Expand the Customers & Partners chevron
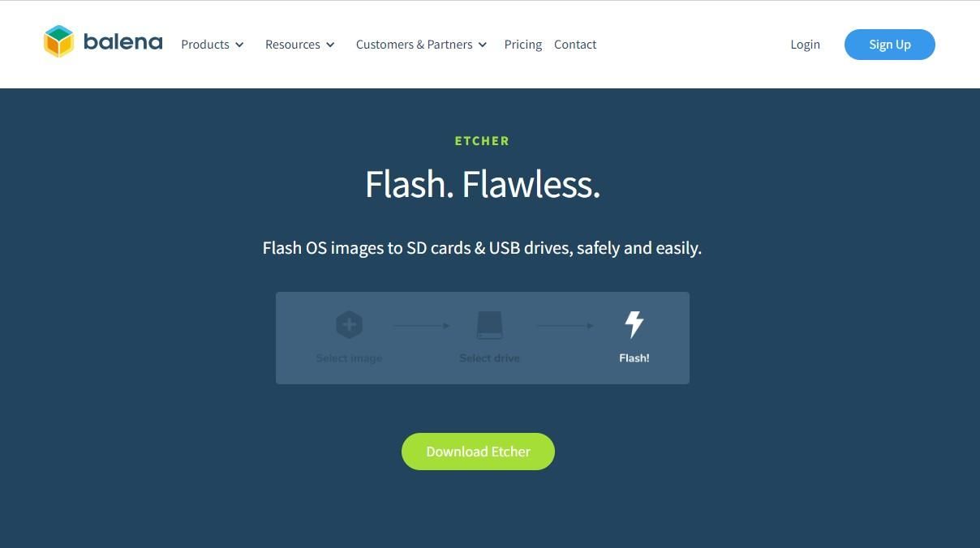980x548 pixels. [x=483, y=45]
